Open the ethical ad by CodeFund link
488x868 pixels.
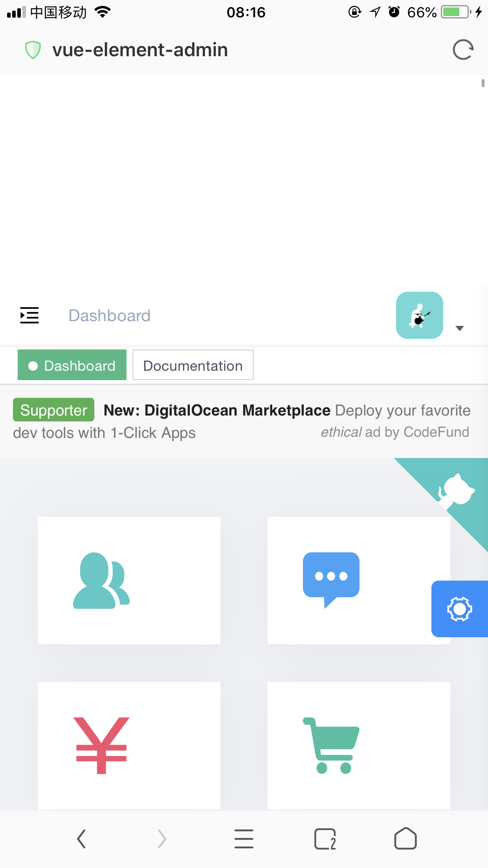395,432
